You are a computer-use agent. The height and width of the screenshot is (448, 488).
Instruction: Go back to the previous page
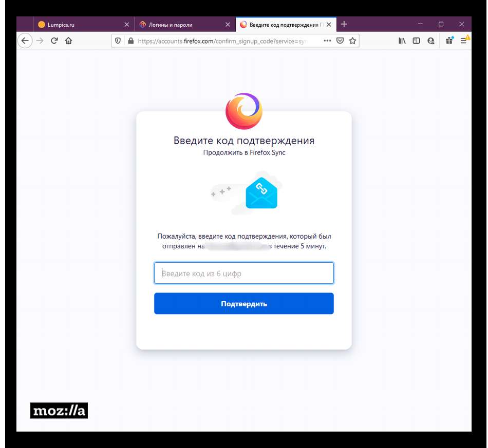(x=25, y=41)
